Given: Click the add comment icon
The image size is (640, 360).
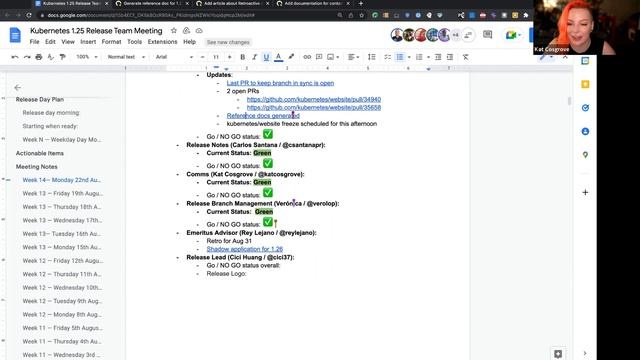Looking at the screenshot, I should pyautogui.click(x=319, y=57).
